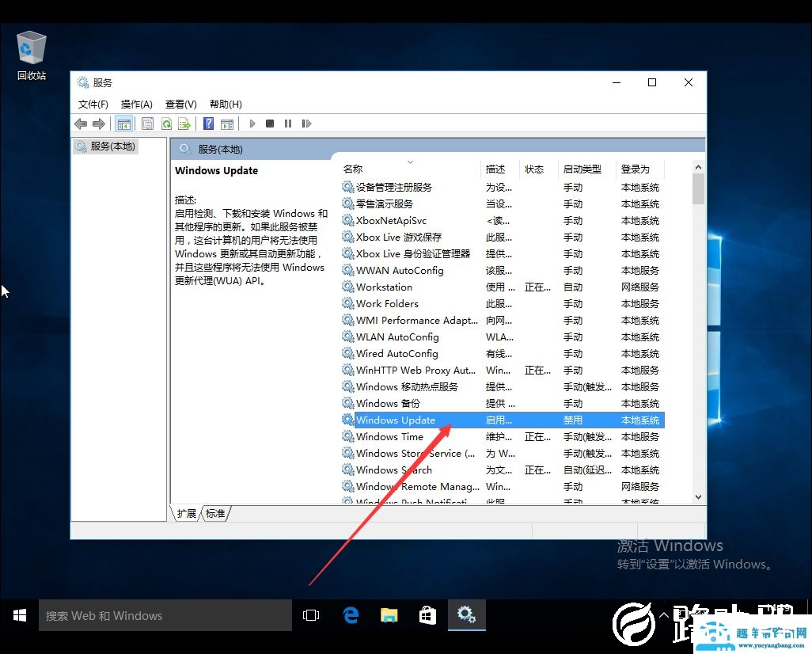Select WinHTTP Web Proxy Auto service

[503, 371]
